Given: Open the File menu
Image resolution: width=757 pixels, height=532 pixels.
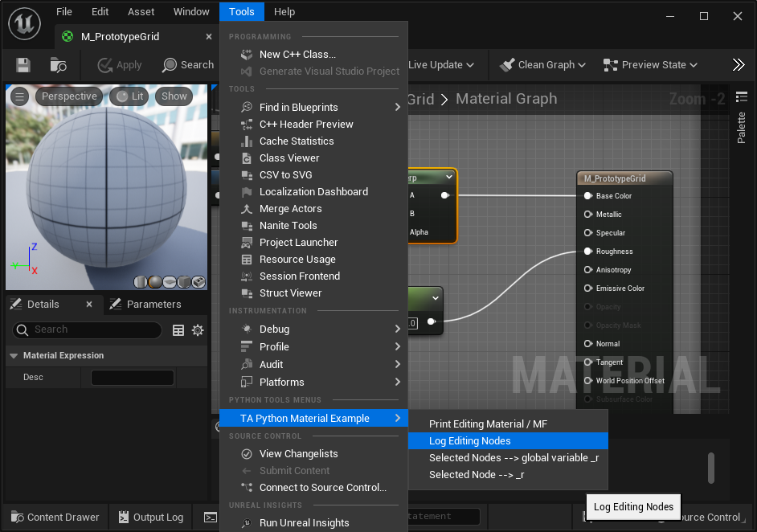Looking at the screenshot, I should click(63, 11).
